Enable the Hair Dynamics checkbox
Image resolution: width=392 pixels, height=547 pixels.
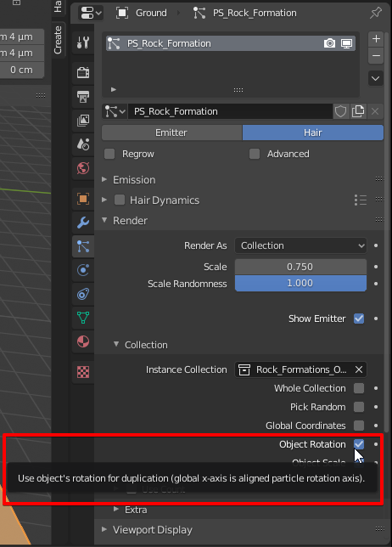tap(120, 200)
